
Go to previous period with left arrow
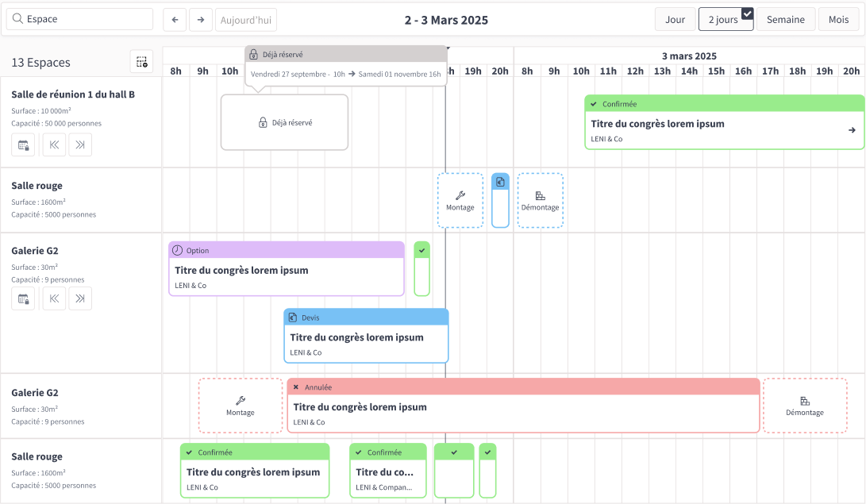click(x=175, y=20)
